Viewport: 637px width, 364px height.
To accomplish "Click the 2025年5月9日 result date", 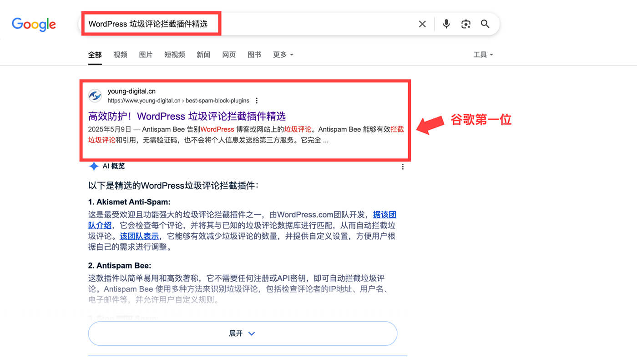I will 110,129.
